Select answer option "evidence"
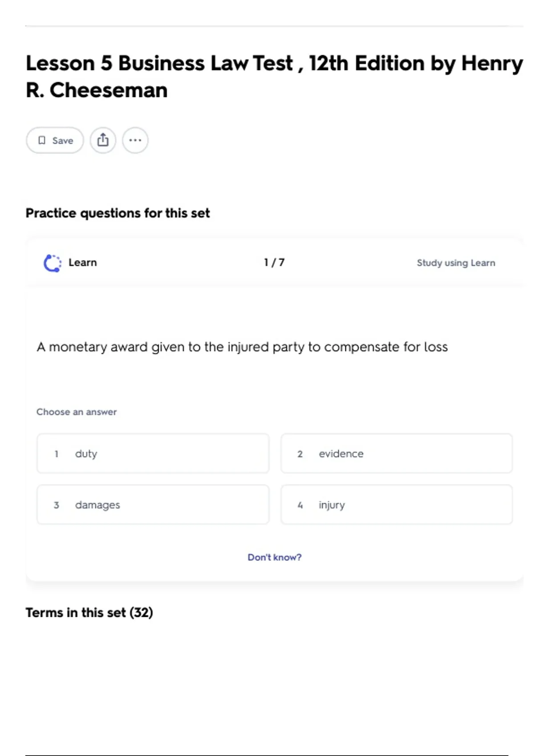 (x=396, y=454)
